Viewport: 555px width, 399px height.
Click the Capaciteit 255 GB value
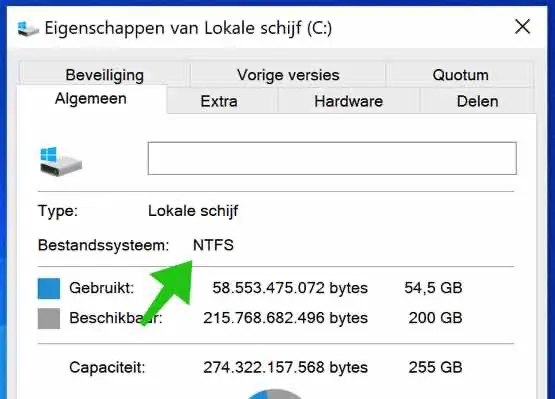(x=435, y=367)
